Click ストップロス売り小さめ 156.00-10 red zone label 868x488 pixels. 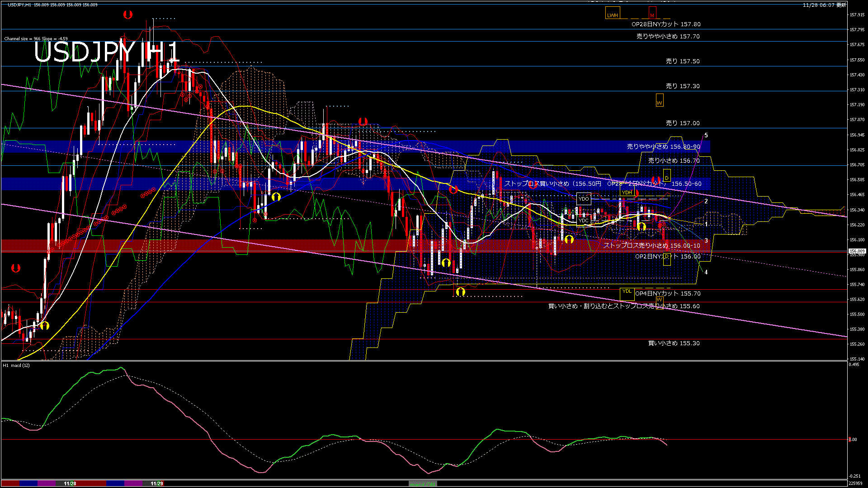(x=651, y=245)
